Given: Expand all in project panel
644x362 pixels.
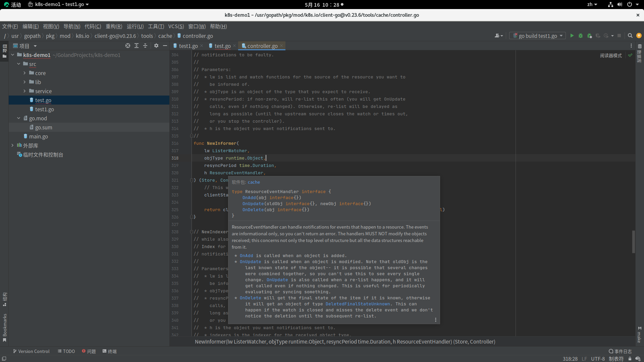Looking at the screenshot, I should [137, 46].
